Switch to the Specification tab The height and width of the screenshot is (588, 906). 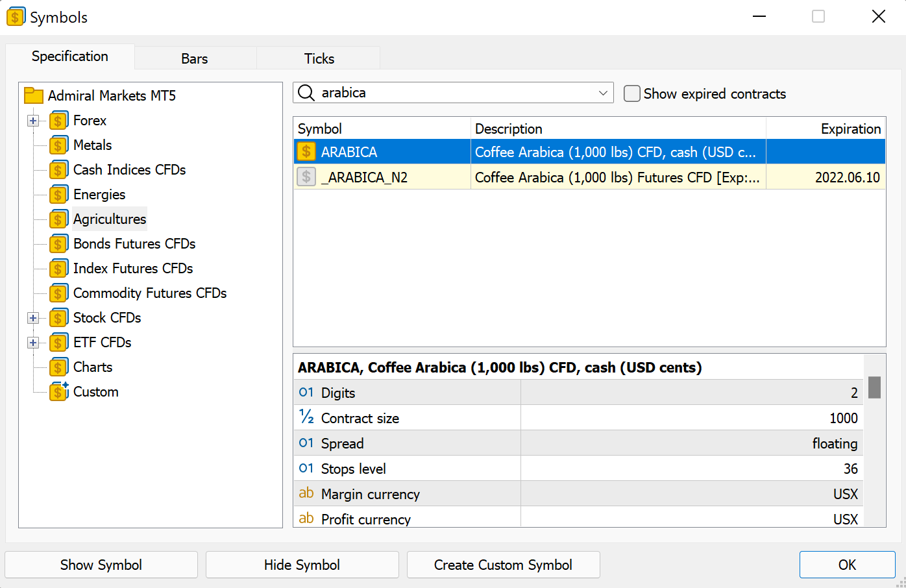coord(70,56)
